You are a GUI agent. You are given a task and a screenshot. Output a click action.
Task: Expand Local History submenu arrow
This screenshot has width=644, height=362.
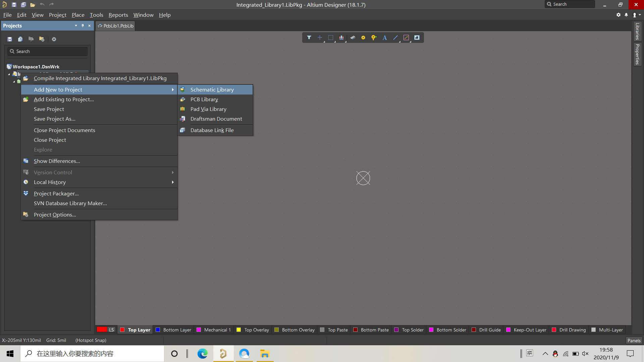(173, 182)
